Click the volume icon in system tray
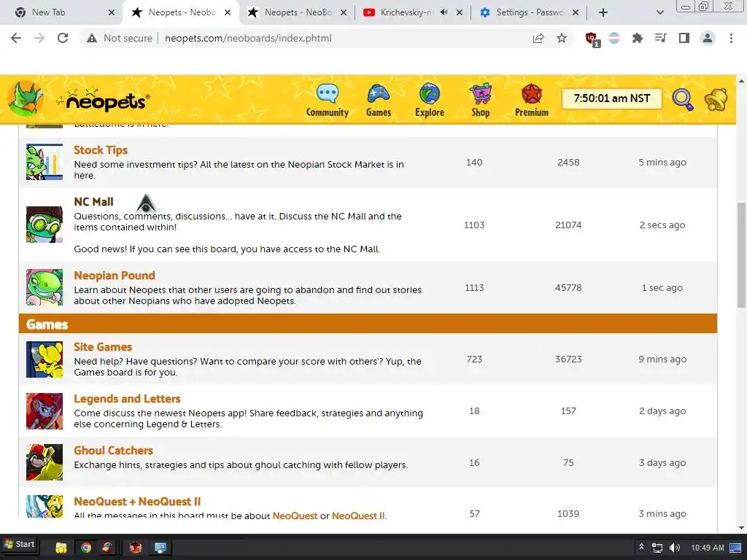Screen dimensions: 747x560 (x=674, y=548)
